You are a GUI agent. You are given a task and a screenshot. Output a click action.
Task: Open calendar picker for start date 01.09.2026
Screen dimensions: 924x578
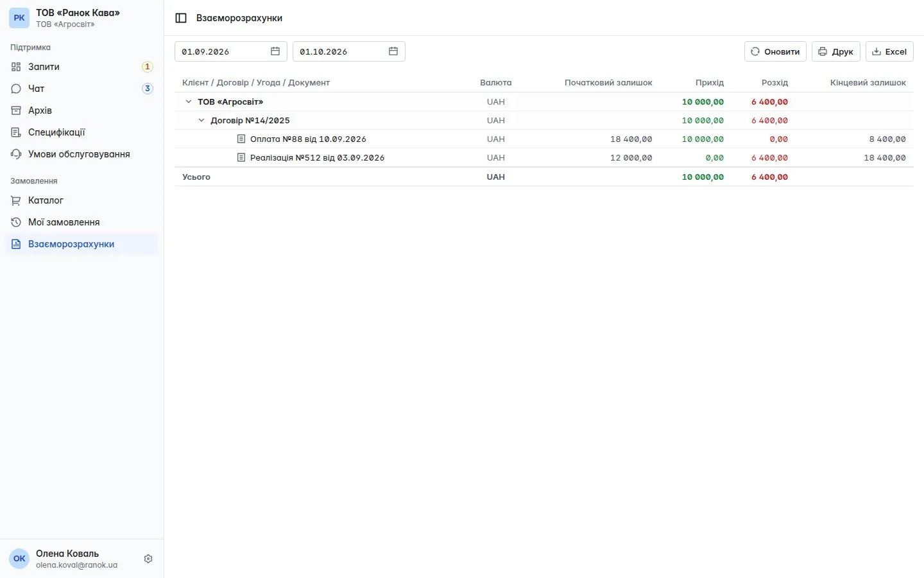275,51
